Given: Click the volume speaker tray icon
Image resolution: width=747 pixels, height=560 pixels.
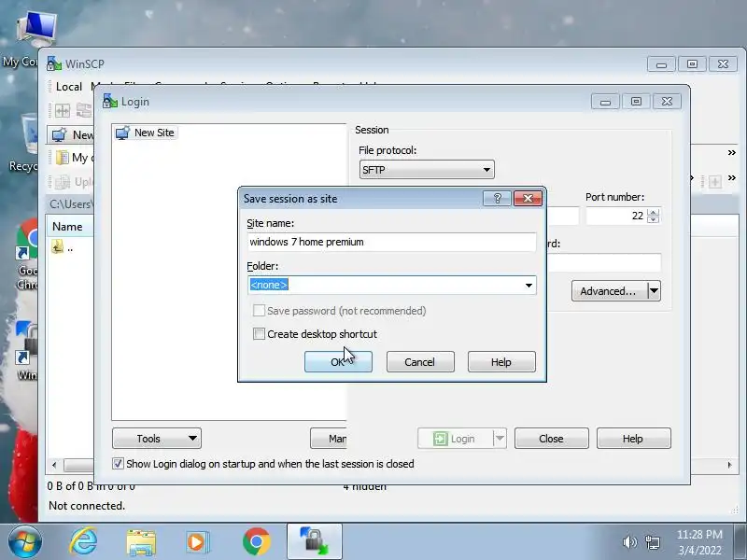Looking at the screenshot, I should point(629,542).
